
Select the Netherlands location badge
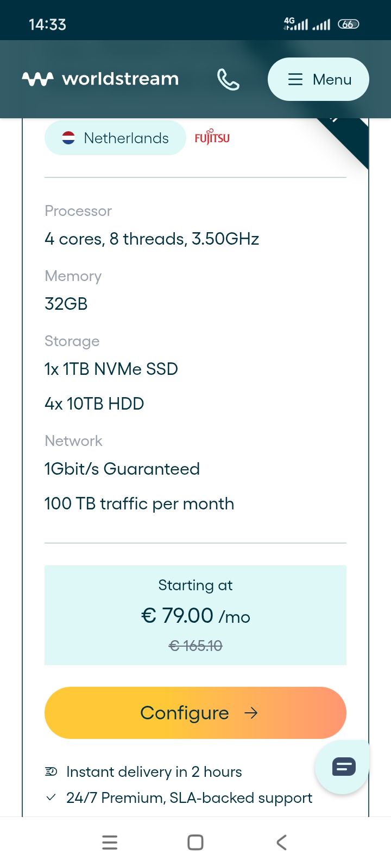[115, 138]
